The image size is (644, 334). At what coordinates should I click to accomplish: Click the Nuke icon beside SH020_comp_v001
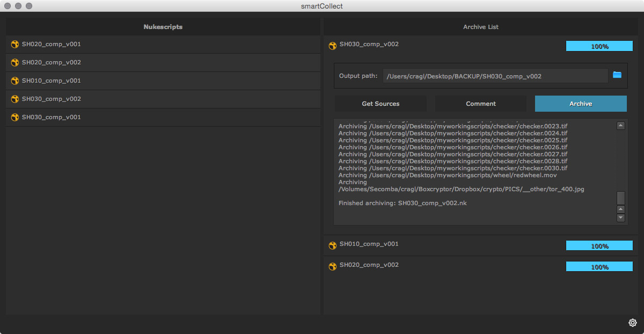pyautogui.click(x=15, y=45)
